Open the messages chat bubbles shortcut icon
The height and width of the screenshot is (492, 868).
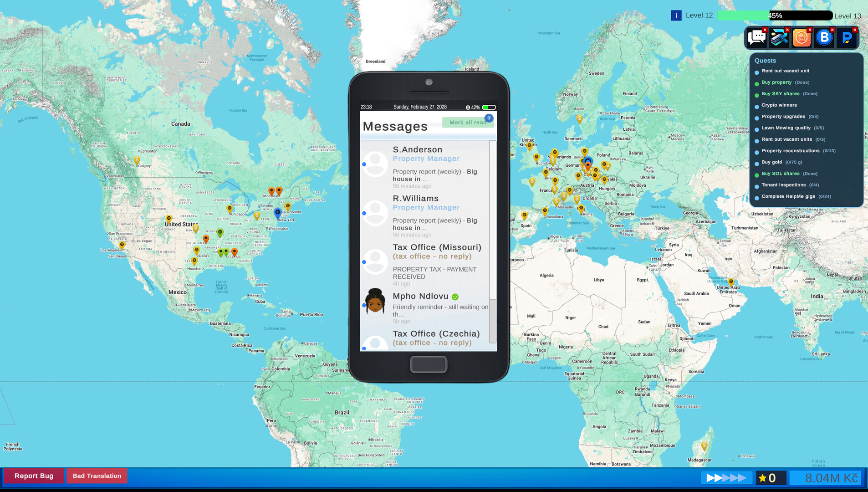coord(757,38)
